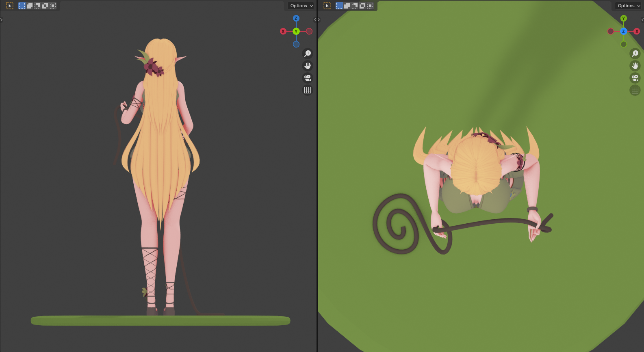Toggle camera view in right viewport
This screenshot has width=644, height=352.
(x=635, y=78)
